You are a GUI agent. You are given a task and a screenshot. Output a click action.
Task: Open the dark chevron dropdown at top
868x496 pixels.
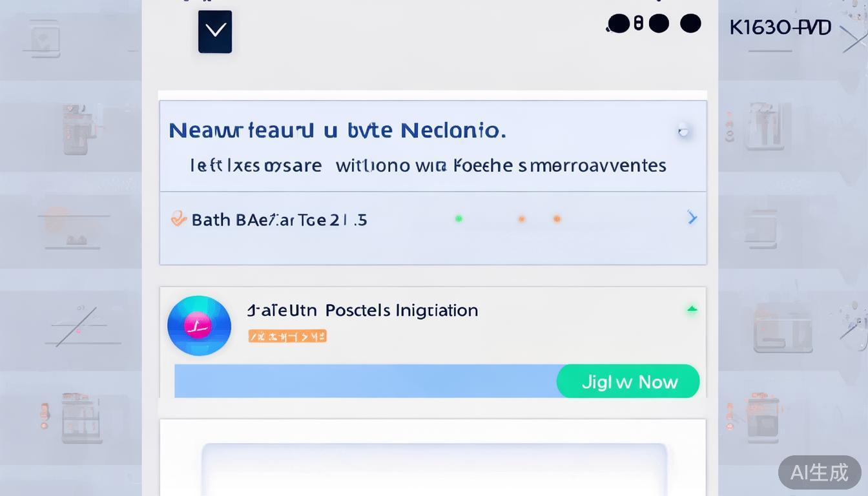214,31
